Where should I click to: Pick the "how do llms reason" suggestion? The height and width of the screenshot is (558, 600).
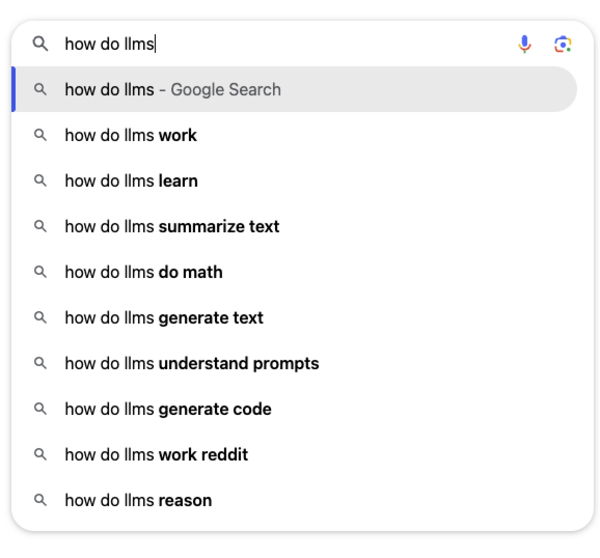coord(138,500)
